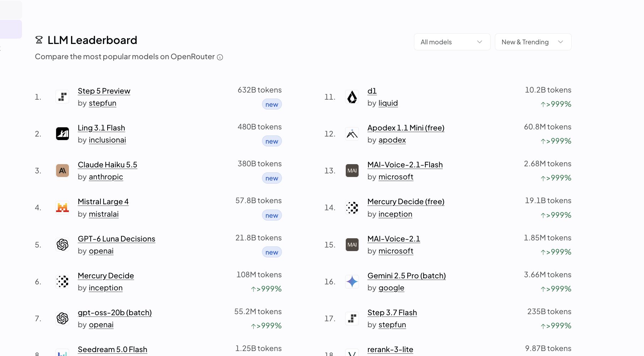This screenshot has width=644, height=356.
Task: Open the Mercury Decide (free) model link
Action: point(406,201)
